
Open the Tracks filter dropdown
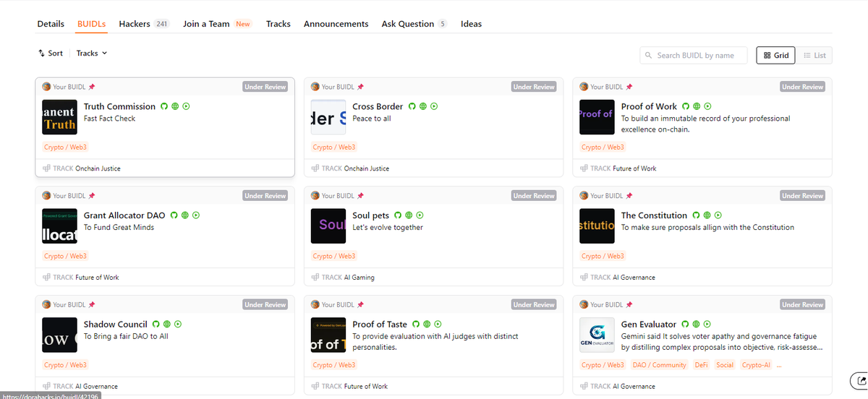tap(92, 53)
